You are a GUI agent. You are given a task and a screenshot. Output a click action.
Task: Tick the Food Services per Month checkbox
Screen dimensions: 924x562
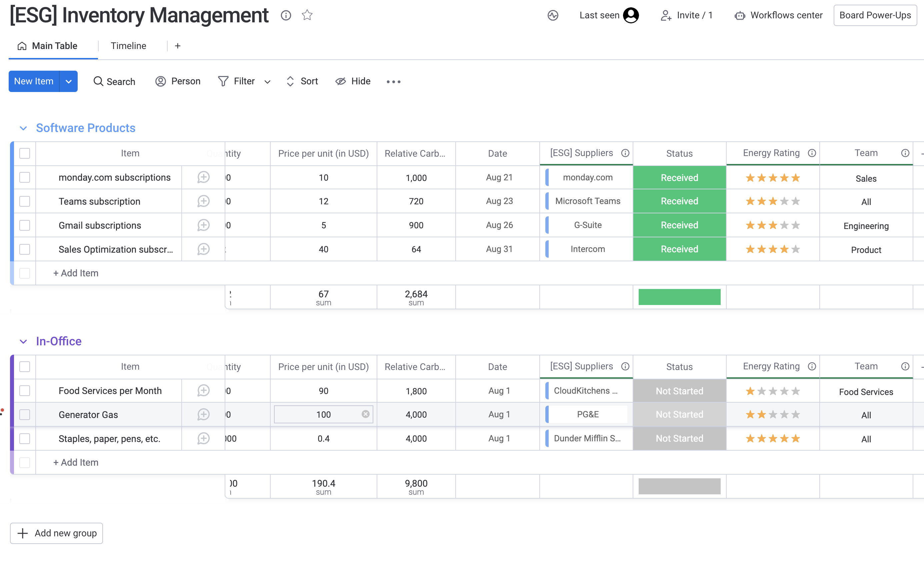tap(25, 391)
